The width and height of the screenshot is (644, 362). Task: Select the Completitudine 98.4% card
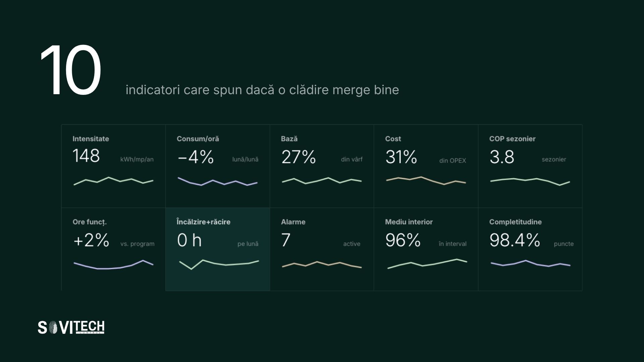pos(530,249)
